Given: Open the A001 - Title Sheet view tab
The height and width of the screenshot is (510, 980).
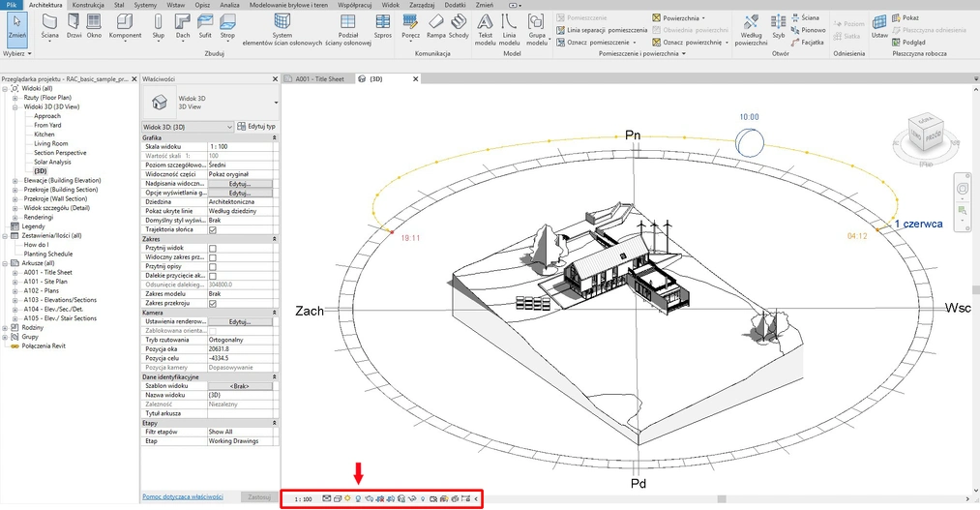Looking at the screenshot, I should tap(319, 78).
